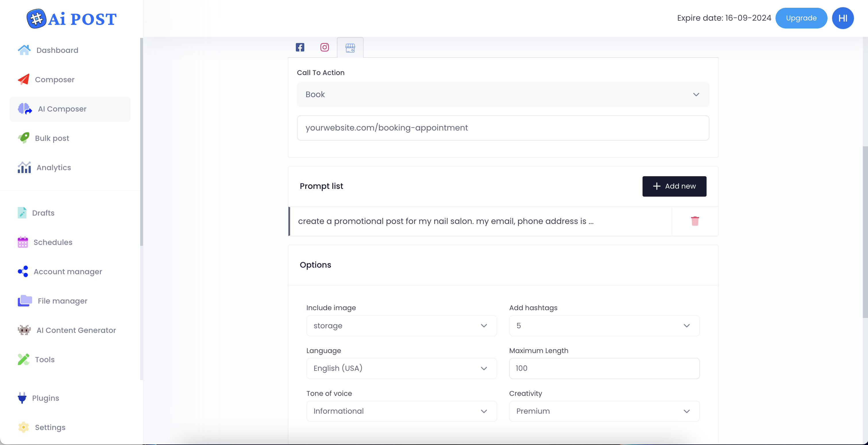Select the Google Business store icon tab
Viewport: 868px width, 445px height.
pos(350,48)
